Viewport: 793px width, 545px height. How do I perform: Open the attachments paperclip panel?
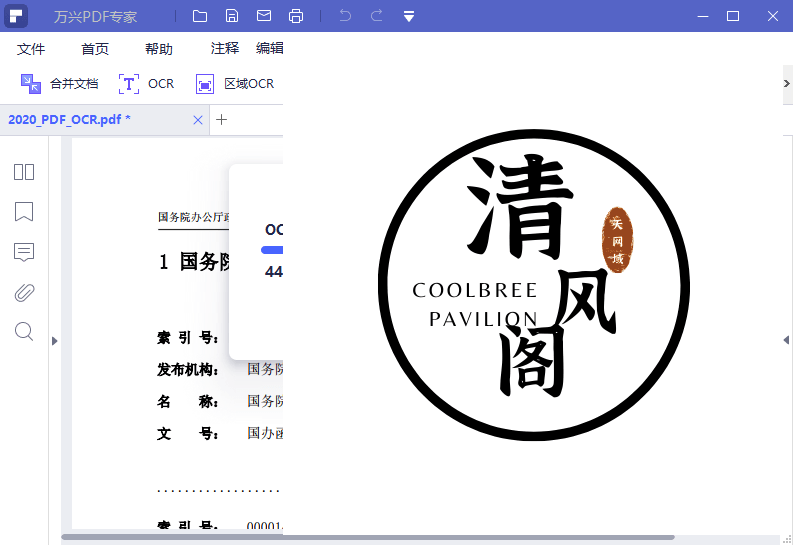[24, 292]
